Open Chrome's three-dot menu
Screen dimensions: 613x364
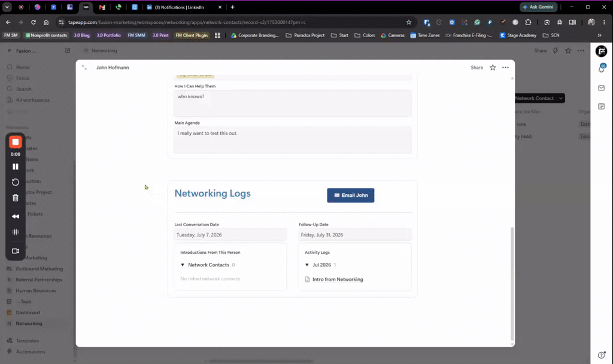[x=604, y=22]
